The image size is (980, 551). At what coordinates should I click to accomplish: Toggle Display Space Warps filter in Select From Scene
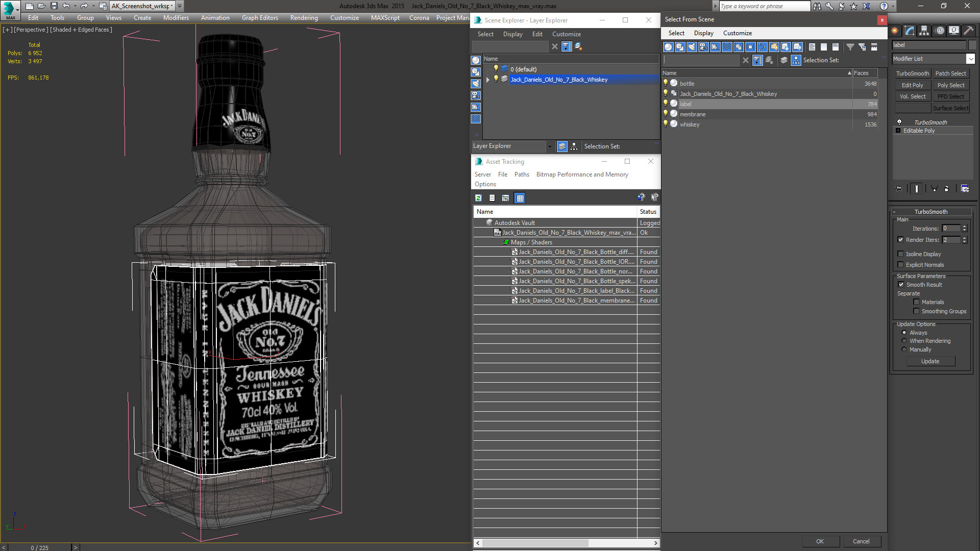(x=727, y=47)
